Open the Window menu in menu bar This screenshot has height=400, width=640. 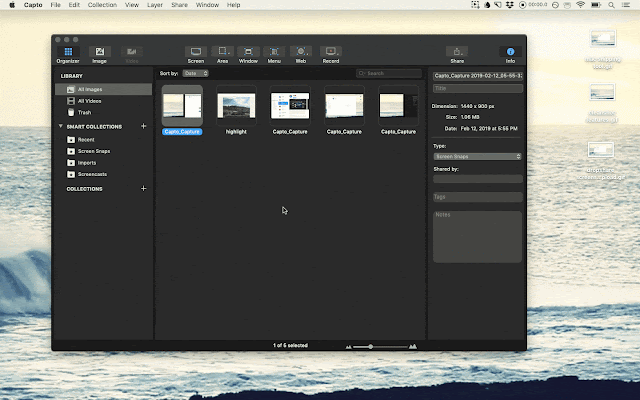207,5
